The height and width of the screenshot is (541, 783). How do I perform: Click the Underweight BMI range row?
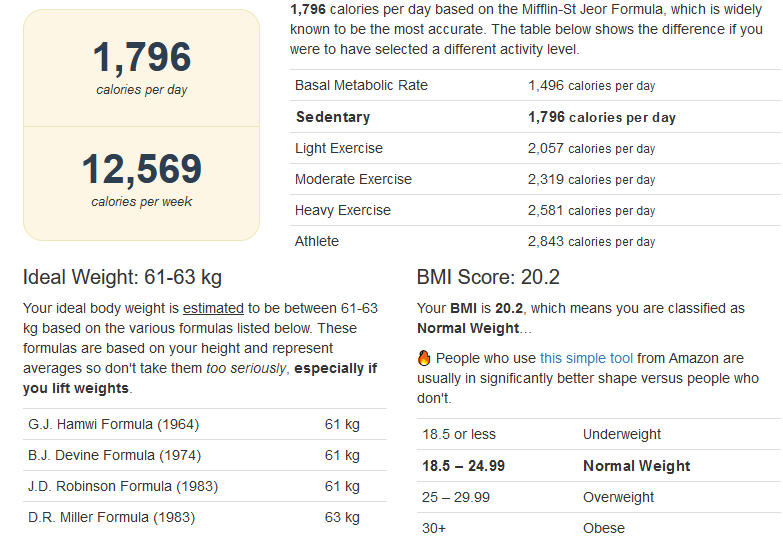[x=599, y=434]
